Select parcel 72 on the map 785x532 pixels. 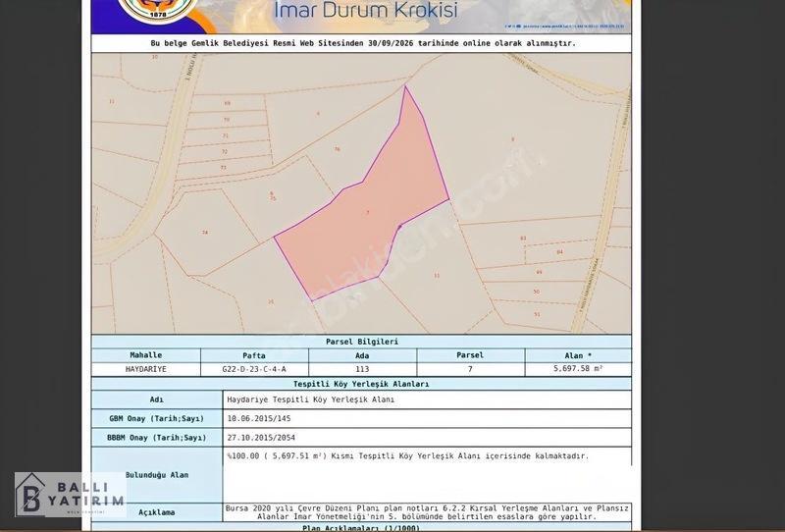tap(225, 152)
